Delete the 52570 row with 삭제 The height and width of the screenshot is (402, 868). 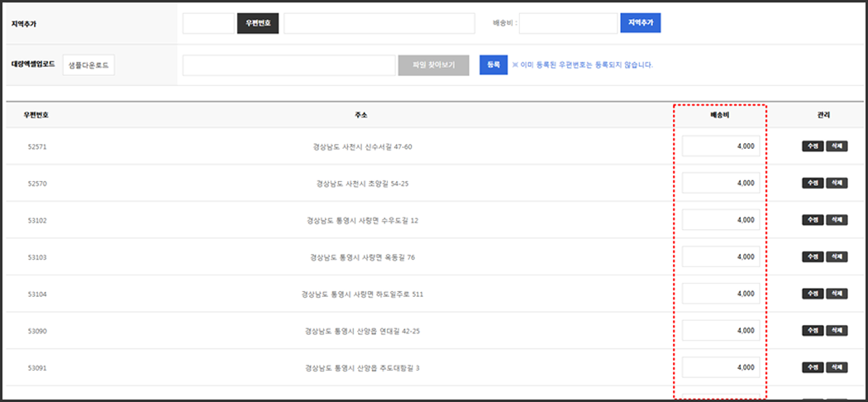click(837, 184)
